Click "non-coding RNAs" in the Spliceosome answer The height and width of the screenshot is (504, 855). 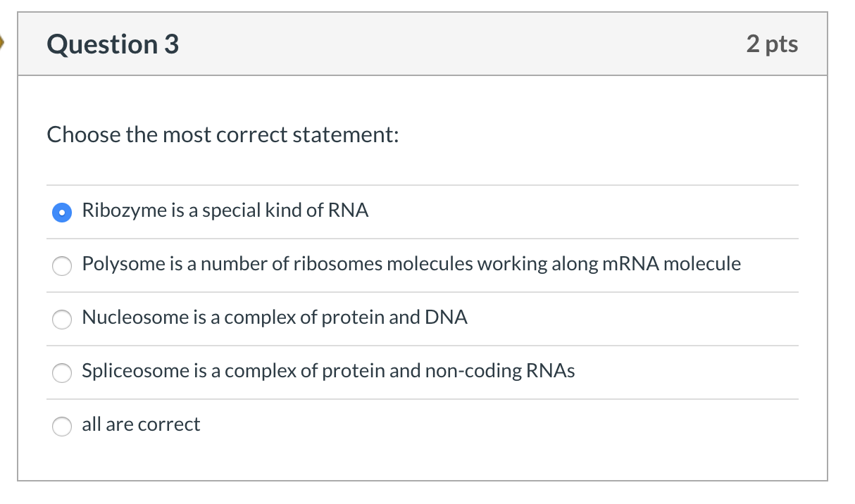coord(500,371)
